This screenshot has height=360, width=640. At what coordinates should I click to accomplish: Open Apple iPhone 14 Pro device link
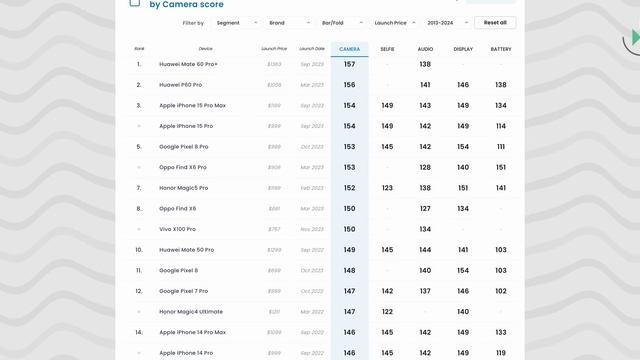(x=186, y=353)
